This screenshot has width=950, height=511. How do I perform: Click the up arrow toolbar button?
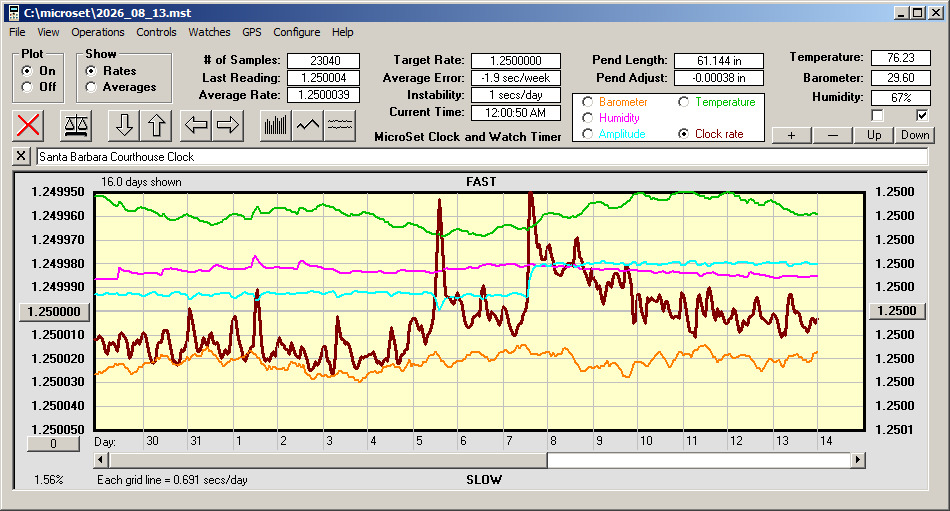pos(156,125)
